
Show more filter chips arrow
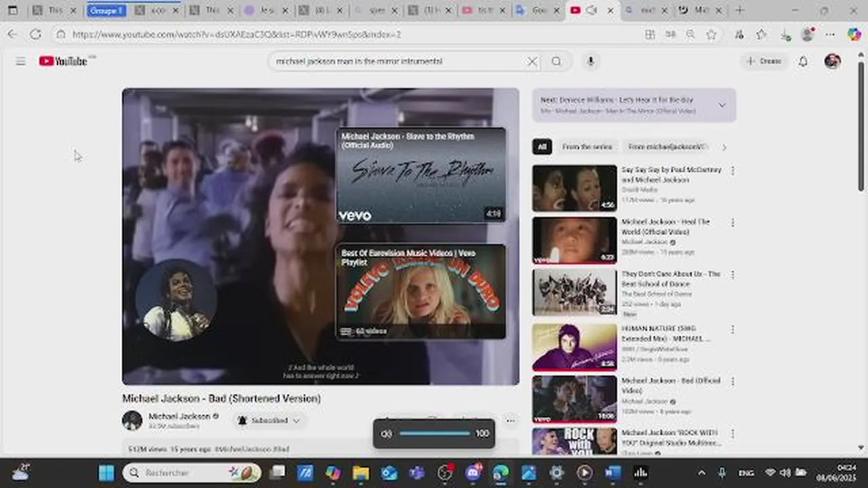[x=724, y=147]
